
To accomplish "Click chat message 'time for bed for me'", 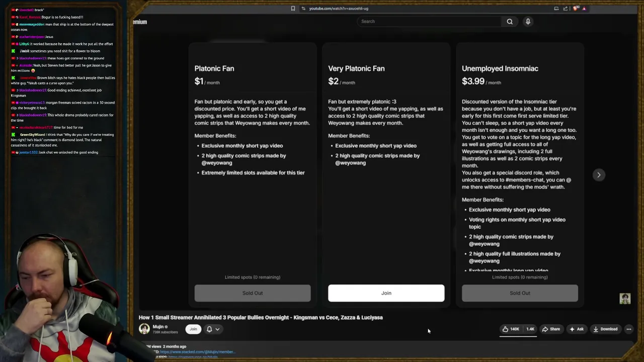I will [x=68, y=127].
